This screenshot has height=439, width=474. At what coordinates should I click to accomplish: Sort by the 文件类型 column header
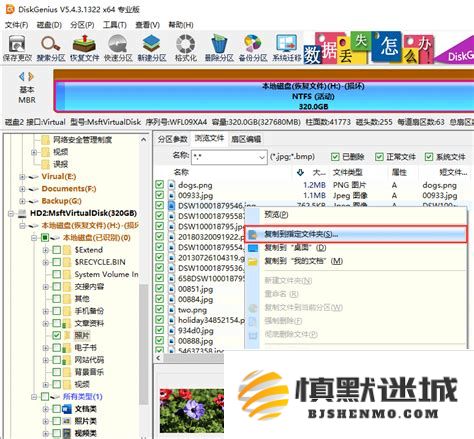pyautogui.click(x=347, y=172)
